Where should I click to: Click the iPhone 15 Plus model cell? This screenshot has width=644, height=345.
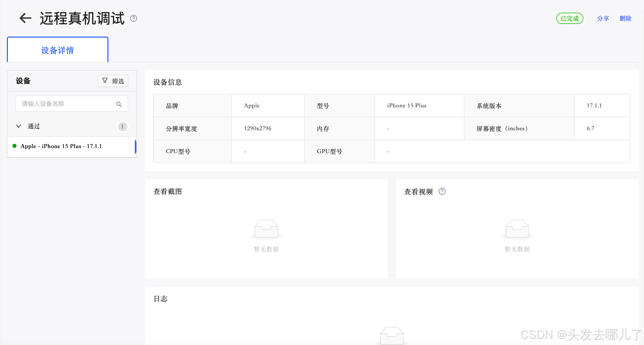point(407,106)
